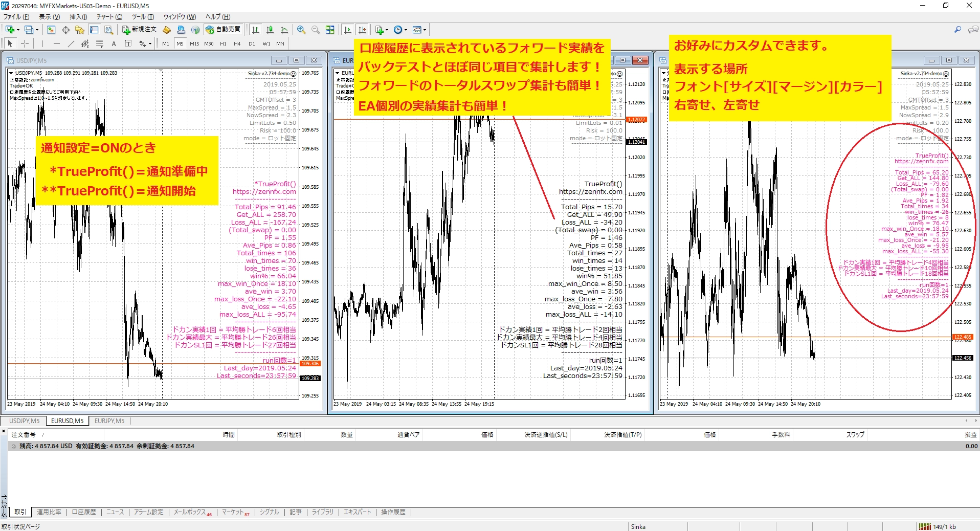Viewport: 980px width, 531px height.
Task: Open the EURJPY chart corner triangle menu
Action: pos(663,73)
